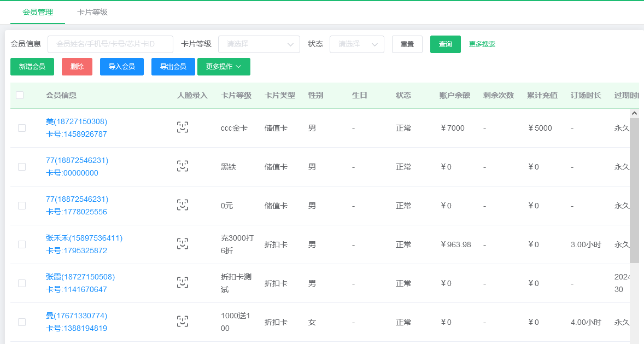Click face scan icon for 美(18727150308)

(183, 127)
